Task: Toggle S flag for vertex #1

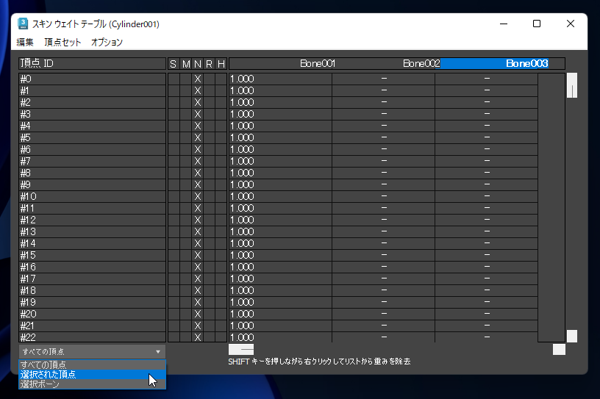Action: pos(174,91)
